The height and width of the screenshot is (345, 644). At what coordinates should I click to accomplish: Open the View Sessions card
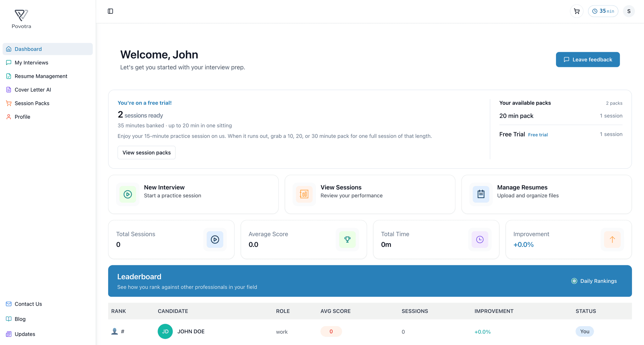pyautogui.click(x=370, y=194)
